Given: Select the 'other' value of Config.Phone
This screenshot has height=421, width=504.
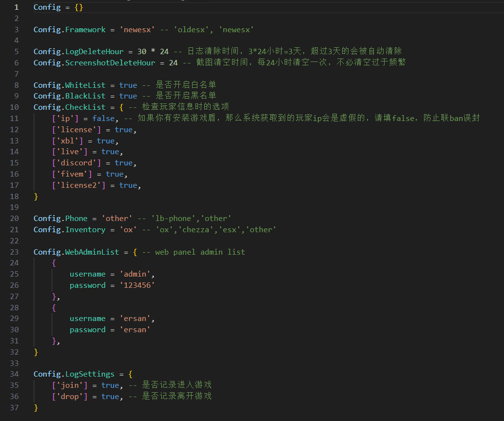Looking at the screenshot, I should tap(116, 218).
